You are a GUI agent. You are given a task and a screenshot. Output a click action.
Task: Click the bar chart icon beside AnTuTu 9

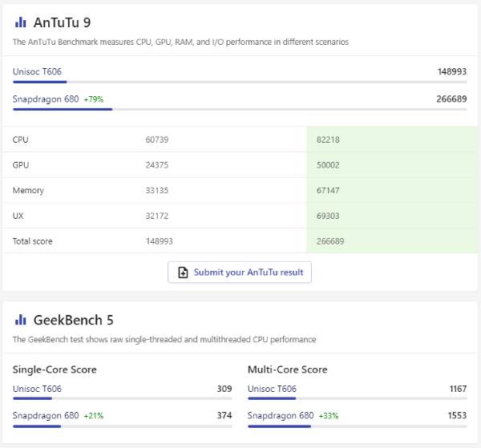(21, 22)
